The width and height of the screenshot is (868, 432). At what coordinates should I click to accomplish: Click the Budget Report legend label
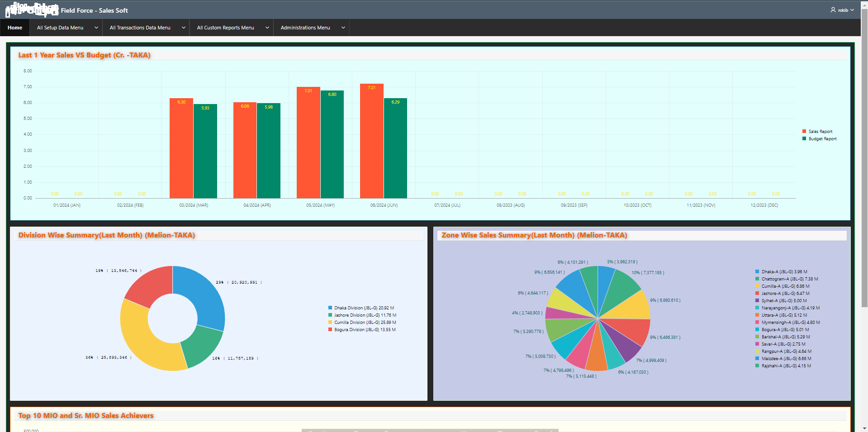coord(823,139)
